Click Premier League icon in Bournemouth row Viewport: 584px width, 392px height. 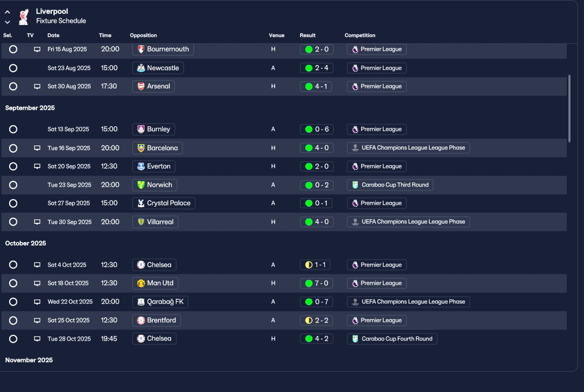coord(355,49)
